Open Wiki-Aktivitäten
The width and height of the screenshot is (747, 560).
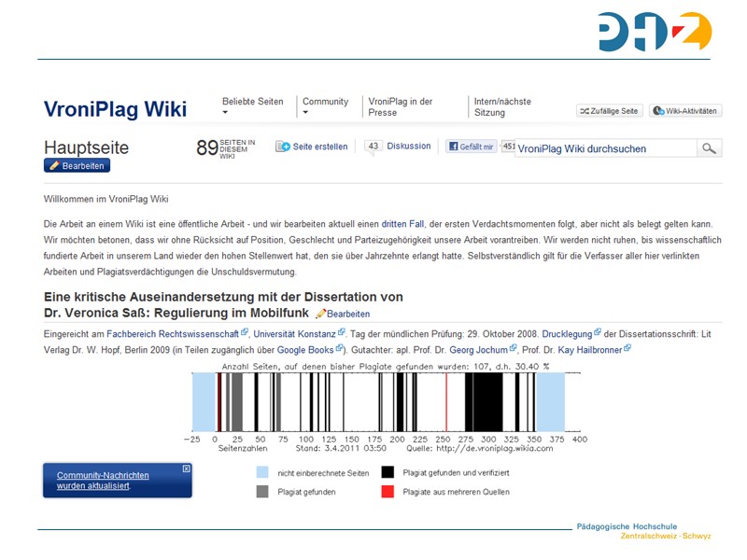pyautogui.click(x=685, y=111)
